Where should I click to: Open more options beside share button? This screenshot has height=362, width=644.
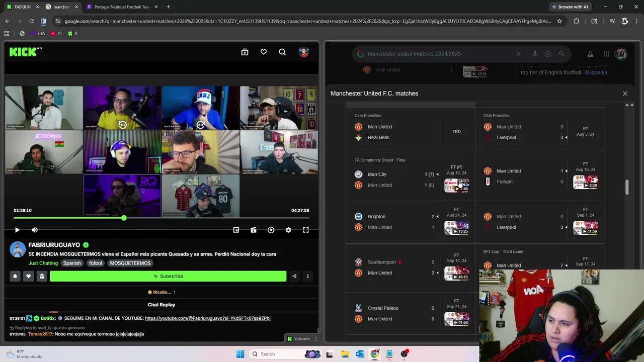308,276
